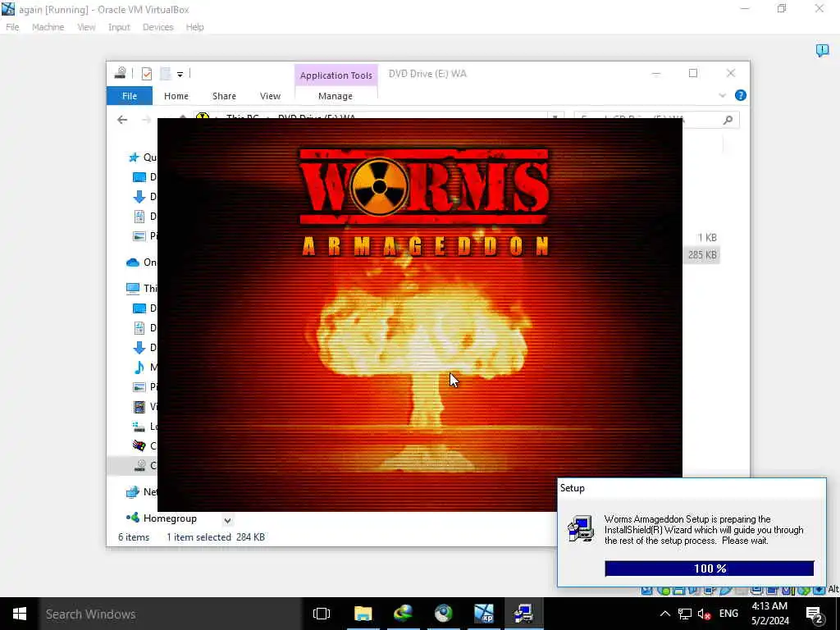This screenshot has width=840, height=630.
Task: Select Pictures icon under Quick access
Action: coord(139,236)
